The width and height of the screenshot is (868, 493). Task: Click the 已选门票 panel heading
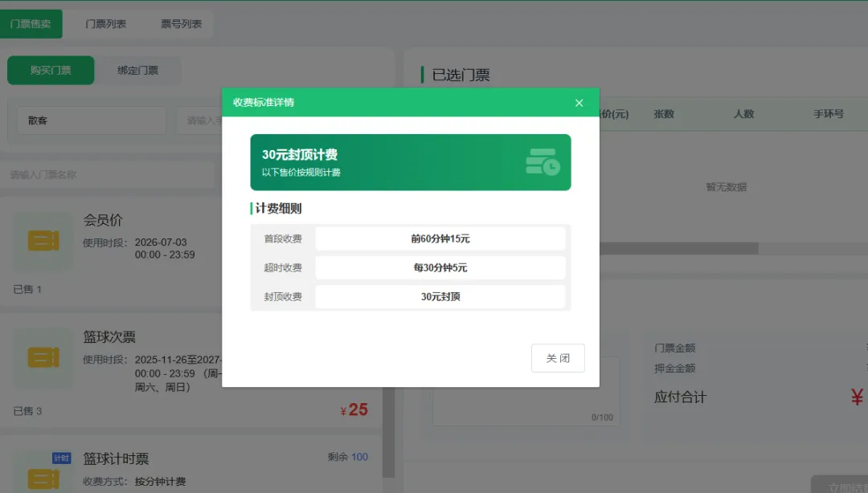click(x=461, y=75)
